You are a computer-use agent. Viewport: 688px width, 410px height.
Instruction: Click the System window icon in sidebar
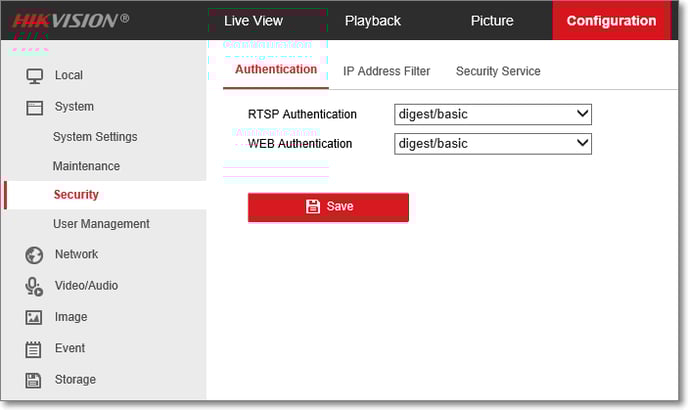(x=34, y=107)
